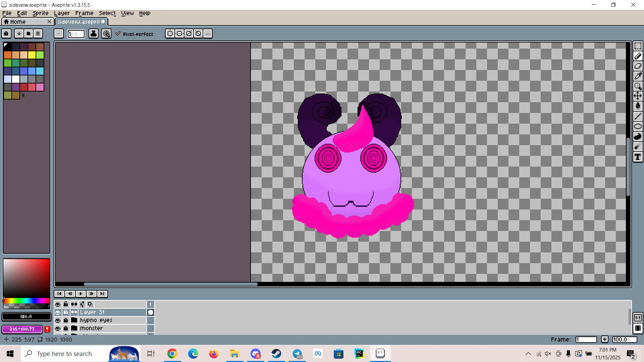The width and height of the screenshot is (644, 362).
Task: Select the Zoom magnifier tool
Action: (x=638, y=86)
